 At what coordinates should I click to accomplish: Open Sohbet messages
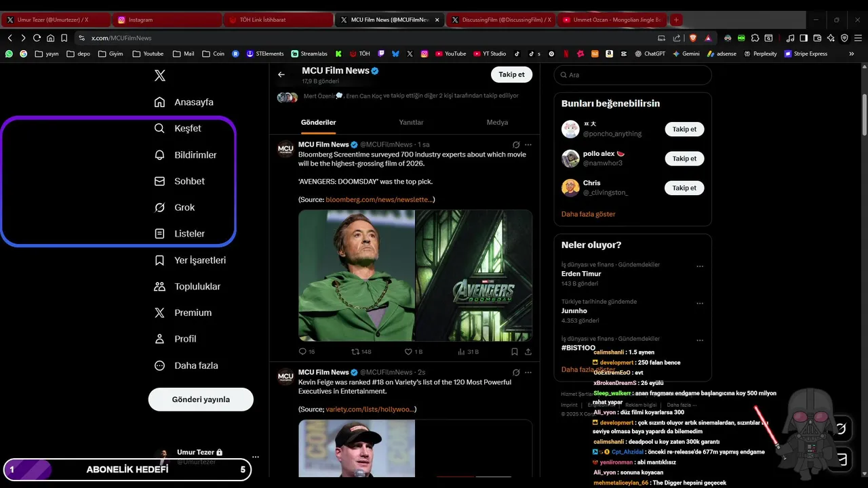[x=179, y=182]
